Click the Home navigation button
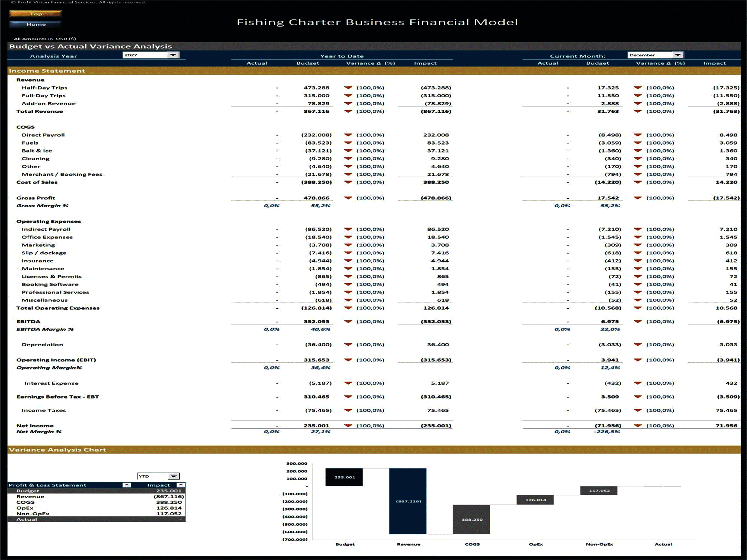 (x=36, y=24)
